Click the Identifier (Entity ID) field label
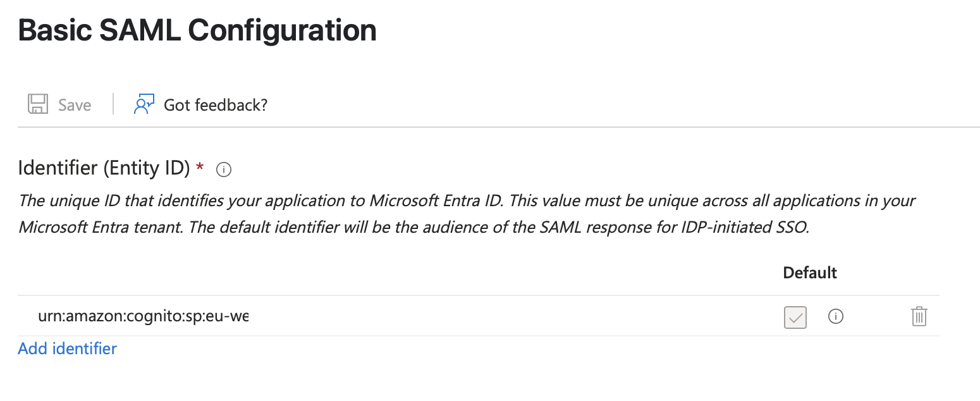This screenshot has width=980, height=401. coord(104,168)
